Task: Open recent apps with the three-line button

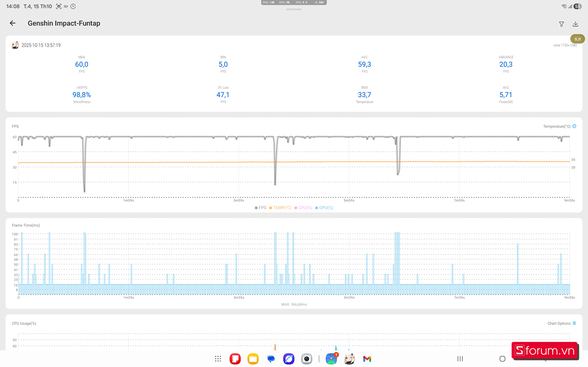Action: pos(460,359)
